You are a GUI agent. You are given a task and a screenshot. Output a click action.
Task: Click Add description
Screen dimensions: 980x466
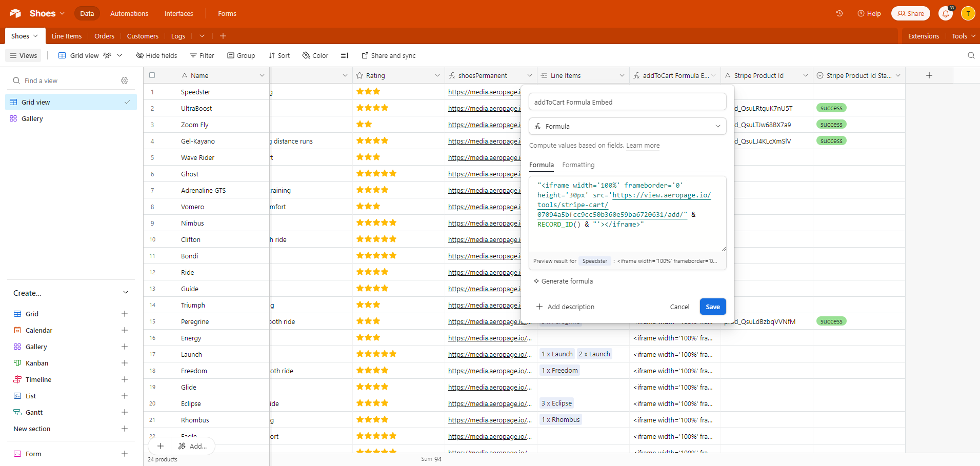point(565,307)
